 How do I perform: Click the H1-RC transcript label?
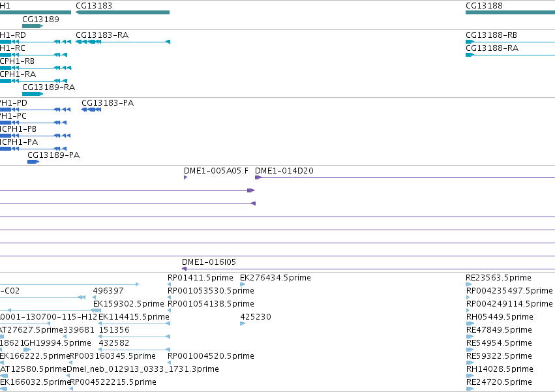click(x=12, y=48)
